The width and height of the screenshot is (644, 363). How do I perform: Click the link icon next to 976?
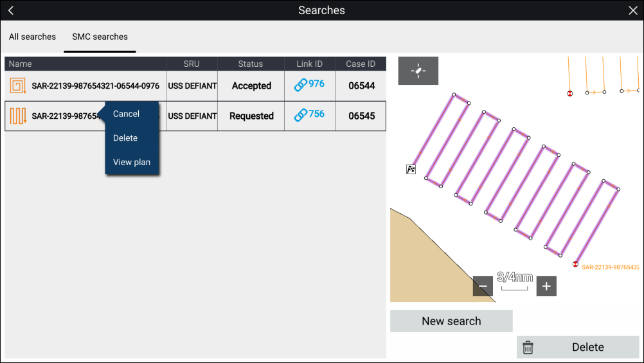coord(301,85)
